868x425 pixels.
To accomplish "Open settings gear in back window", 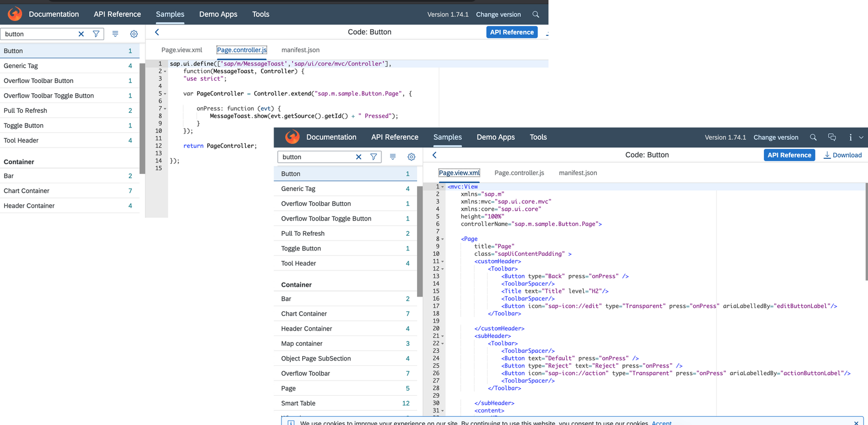I will click(134, 34).
